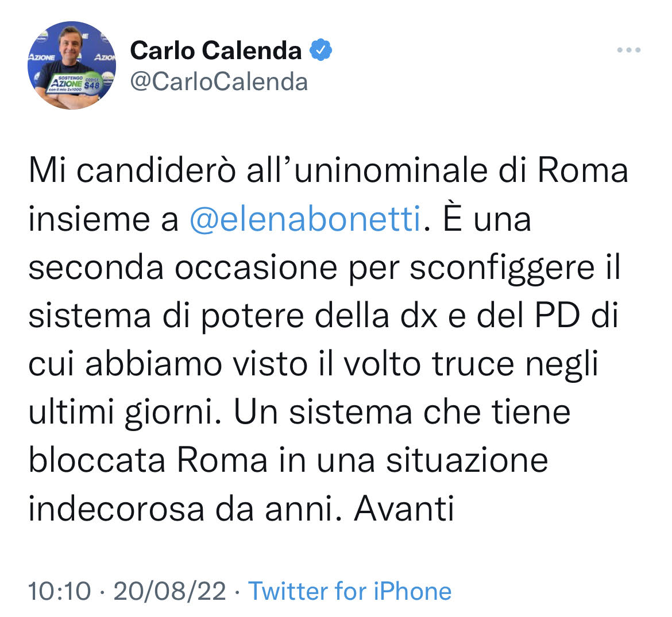The image size is (672, 617).
Task: Open the three-dot more options menu
Action: coord(628,51)
